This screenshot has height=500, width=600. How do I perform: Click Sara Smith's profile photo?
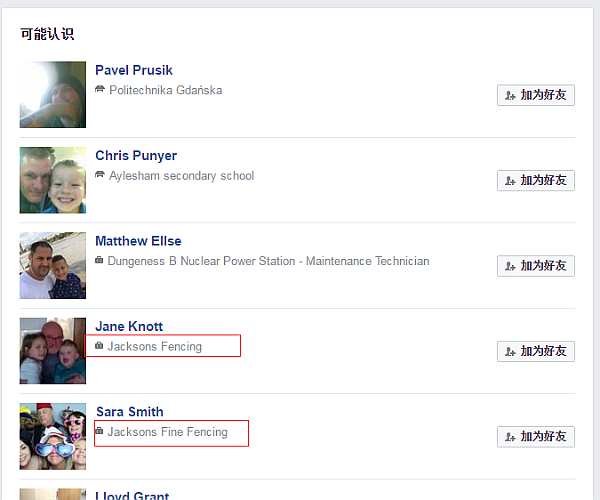click(x=53, y=436)
